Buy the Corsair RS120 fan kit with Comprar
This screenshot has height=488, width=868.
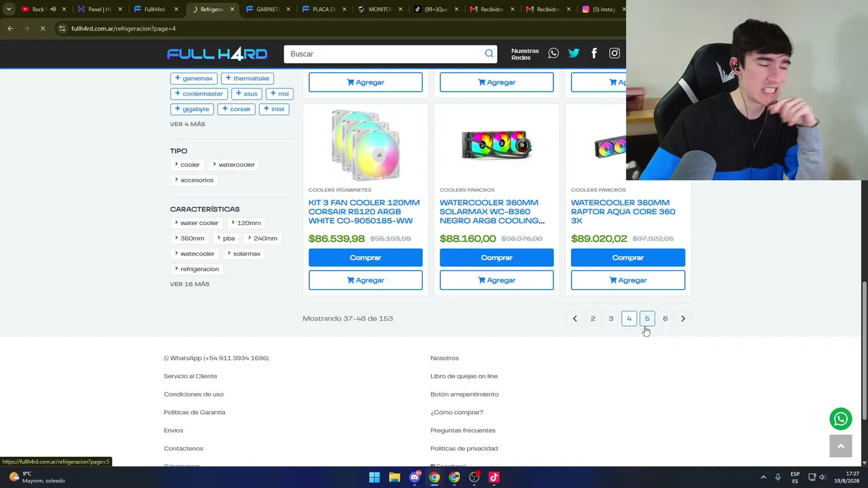point(366,258)
